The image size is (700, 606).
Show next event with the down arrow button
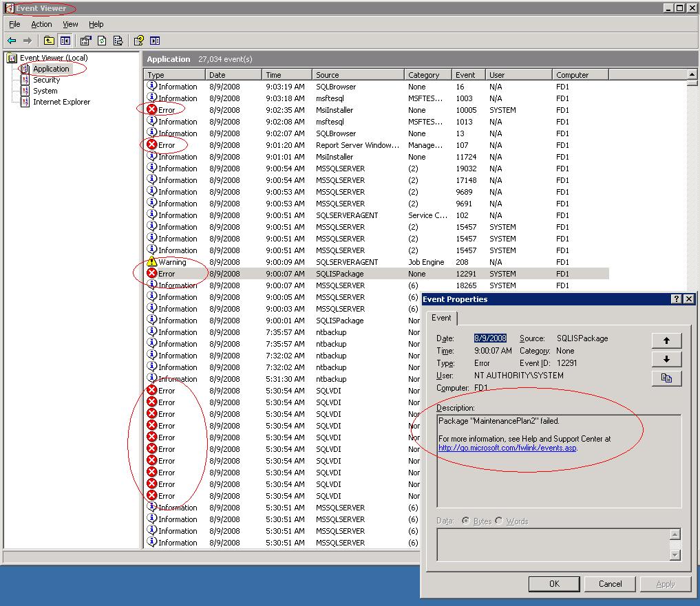(x=666, y=359)
